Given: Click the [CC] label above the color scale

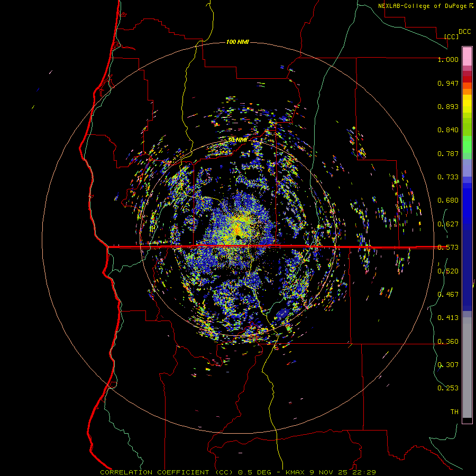Looking at the screenshot, I should click(451, 36).
